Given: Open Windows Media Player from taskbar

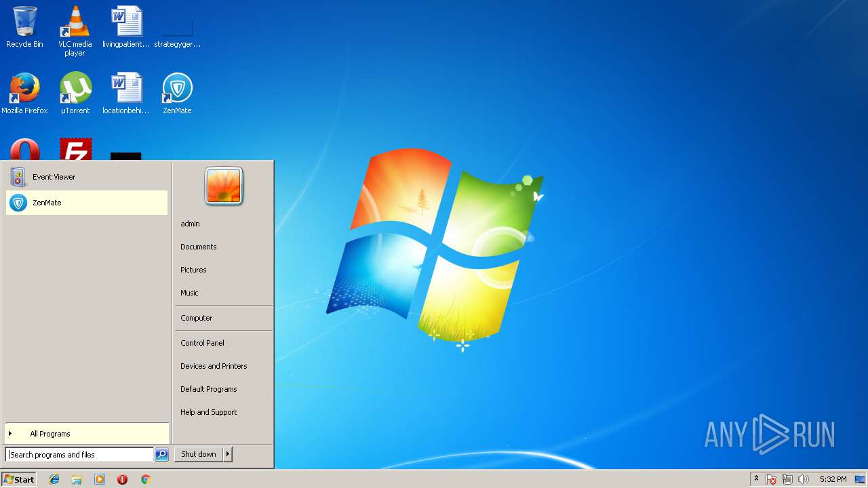Looking at the screenshot, I should pos(100,479).
